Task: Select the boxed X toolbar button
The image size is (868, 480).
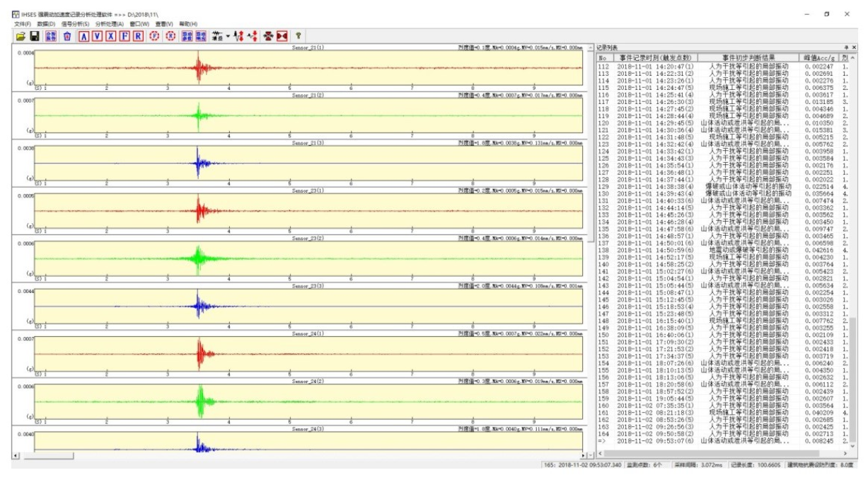Action: (110, 35)
